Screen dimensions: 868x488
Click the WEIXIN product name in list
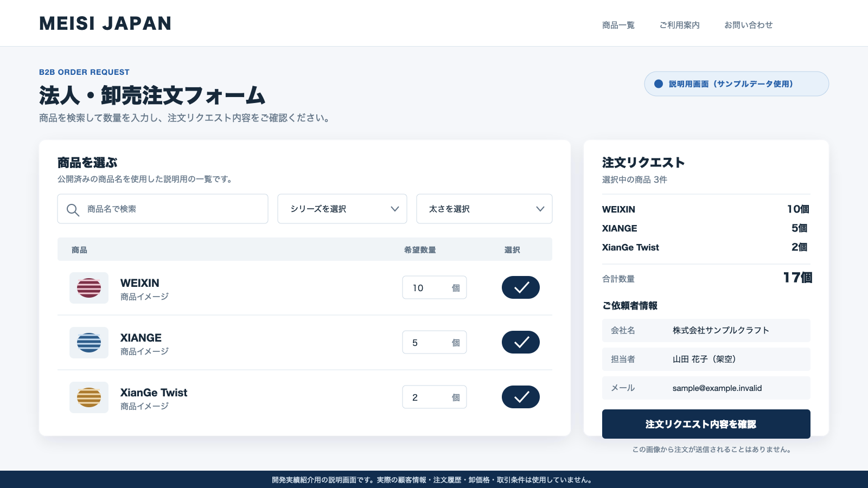pos(140,283)
